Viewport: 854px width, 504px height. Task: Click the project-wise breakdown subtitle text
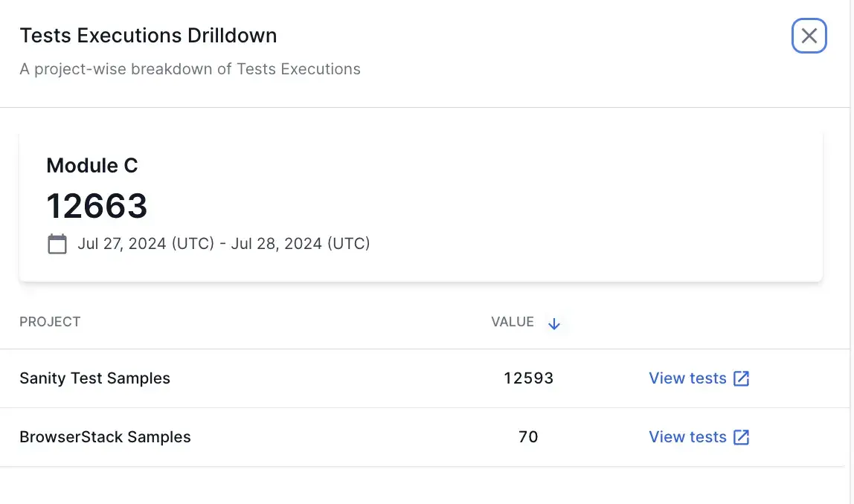point(190,69)
